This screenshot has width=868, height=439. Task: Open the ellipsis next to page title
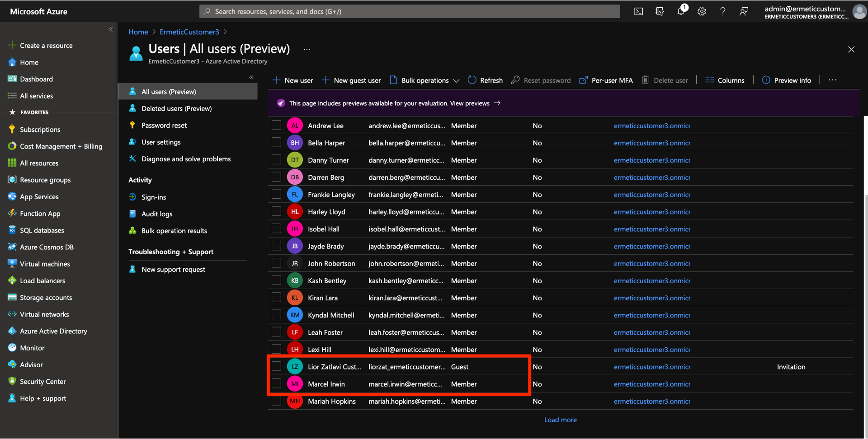tap(307, 49)
